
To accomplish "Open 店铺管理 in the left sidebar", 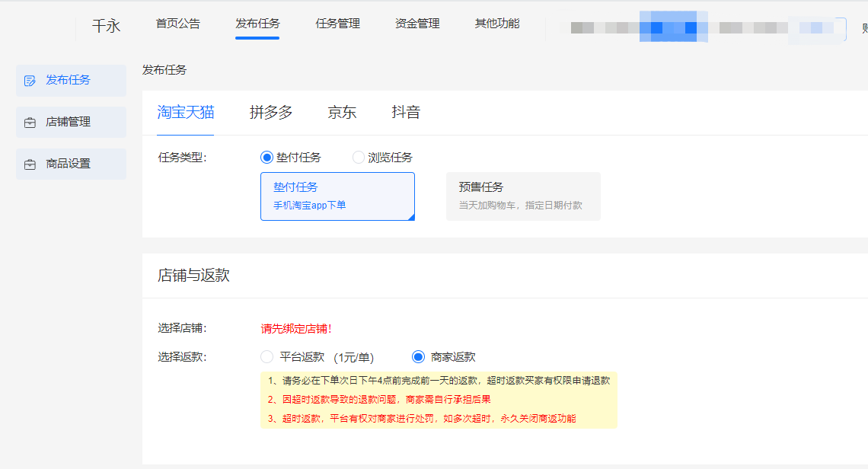I will coord(71,122).
